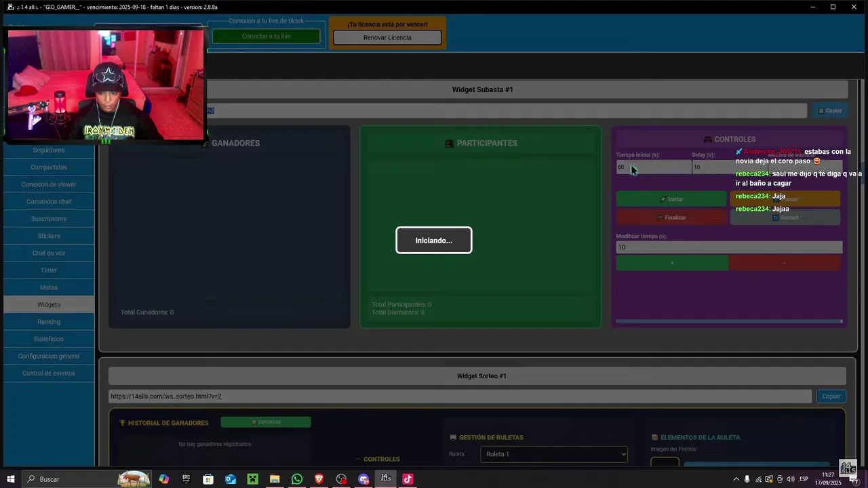The height and width of the screenshot is (488, 868).
Task: Click the Sorteo widget URL field
Action: pos(460,396)
